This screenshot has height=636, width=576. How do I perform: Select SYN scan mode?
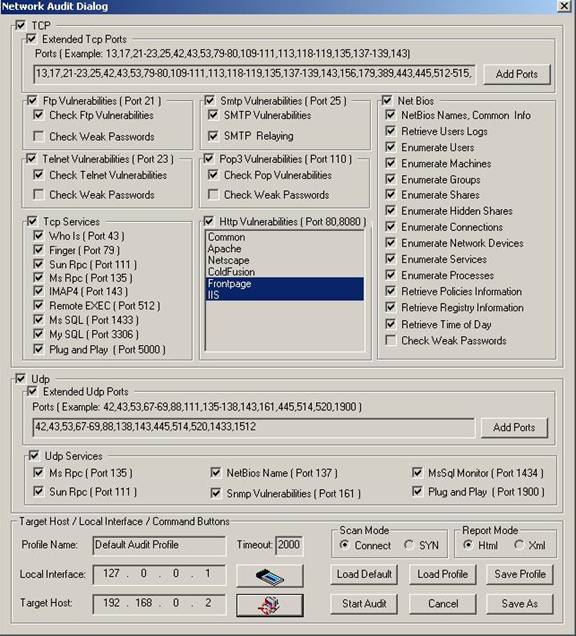point(408,545)
